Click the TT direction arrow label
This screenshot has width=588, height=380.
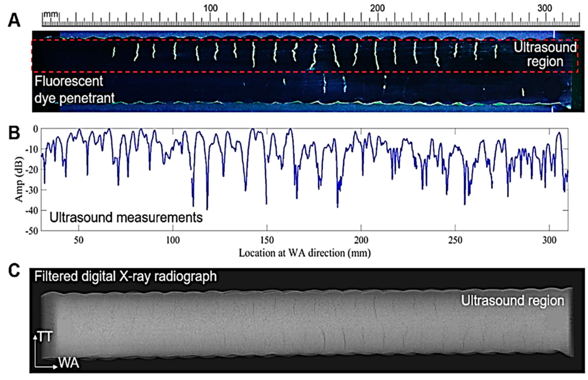point(45,337)
